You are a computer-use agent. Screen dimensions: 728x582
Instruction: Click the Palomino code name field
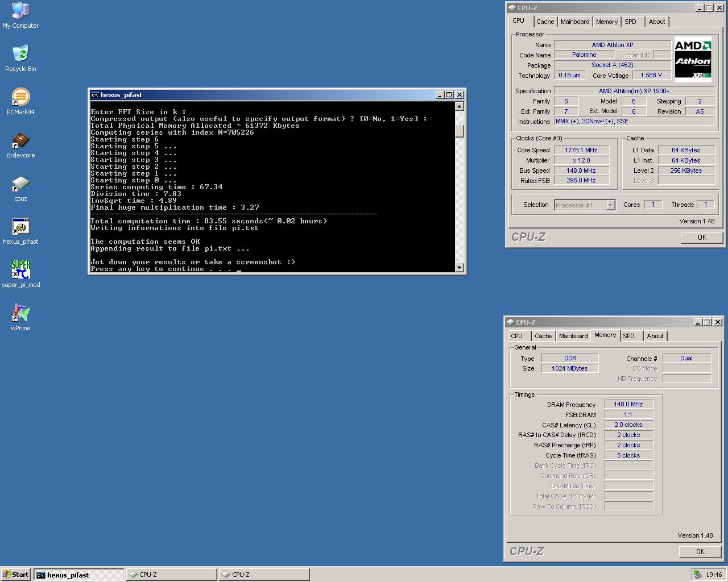coord(584,55)
